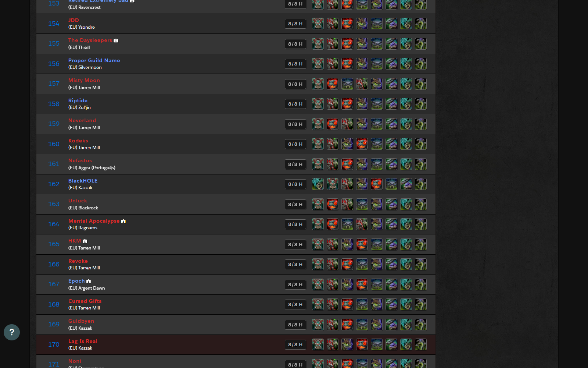This screenshot has height=368, width=588.
Task: Click fifth boss icon in Revoke row
Action: coord(377,264)
